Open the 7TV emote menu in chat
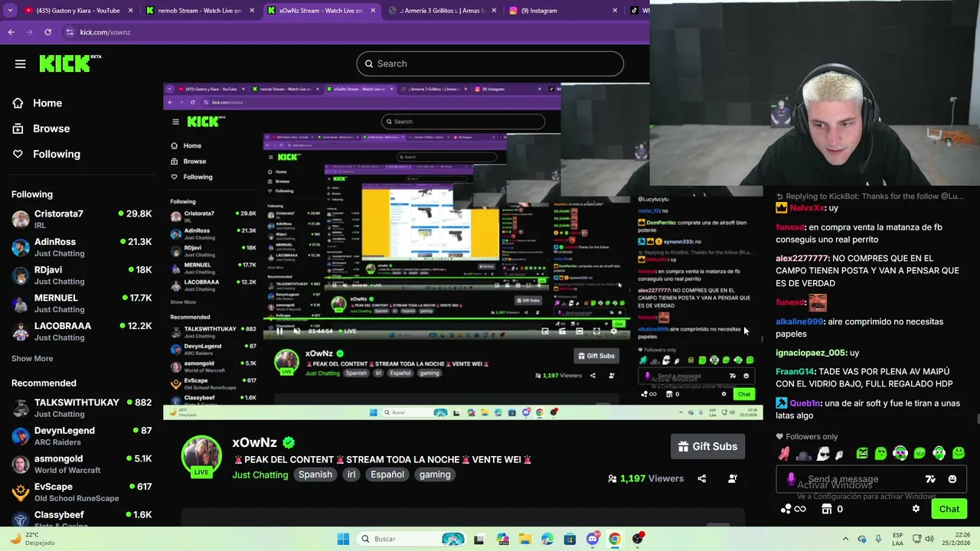The width and height of the screenshot is (980, 551). 930,479
